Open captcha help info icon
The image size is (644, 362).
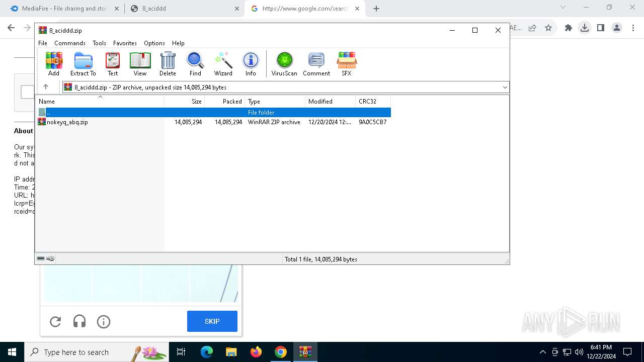click(104, 321)
